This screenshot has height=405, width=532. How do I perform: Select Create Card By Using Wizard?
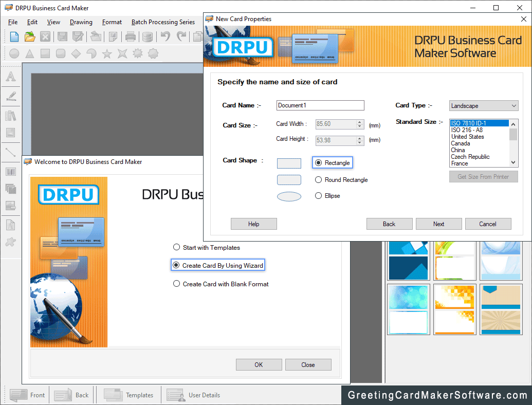click(218, 265)
